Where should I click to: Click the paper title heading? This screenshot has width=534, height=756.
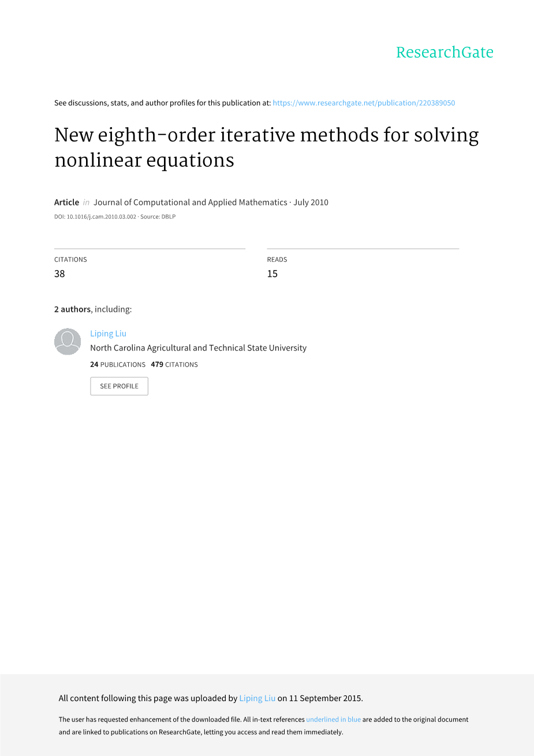pyautogui.click(x=266, y=147)
